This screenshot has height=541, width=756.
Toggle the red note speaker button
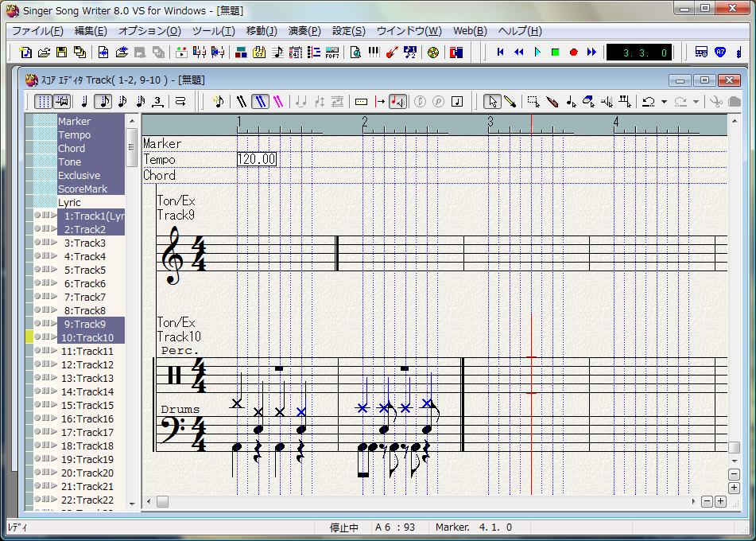[397, 101]
